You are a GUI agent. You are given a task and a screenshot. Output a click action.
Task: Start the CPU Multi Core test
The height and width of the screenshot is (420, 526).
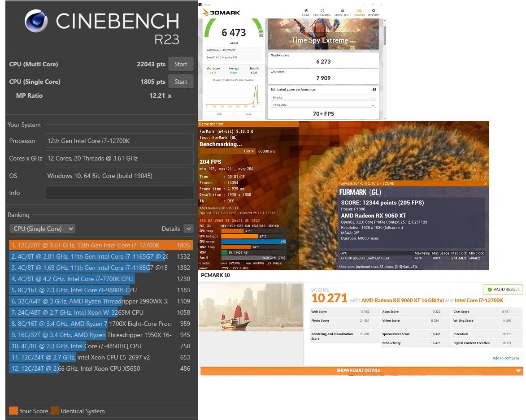point(181,64)
